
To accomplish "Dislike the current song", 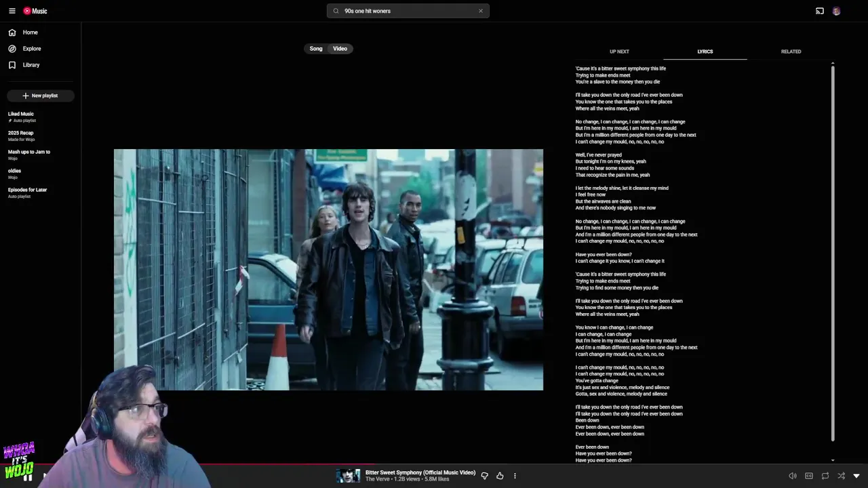I will (x=484, y=476).
